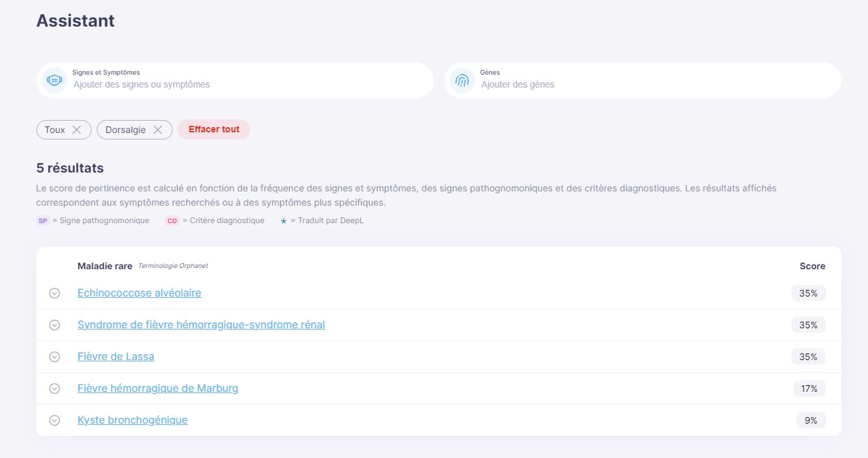This screenshot has width=868, height=458.
Task: Expand the Fièvre de Lassa row
Action: tap(55, 357)
